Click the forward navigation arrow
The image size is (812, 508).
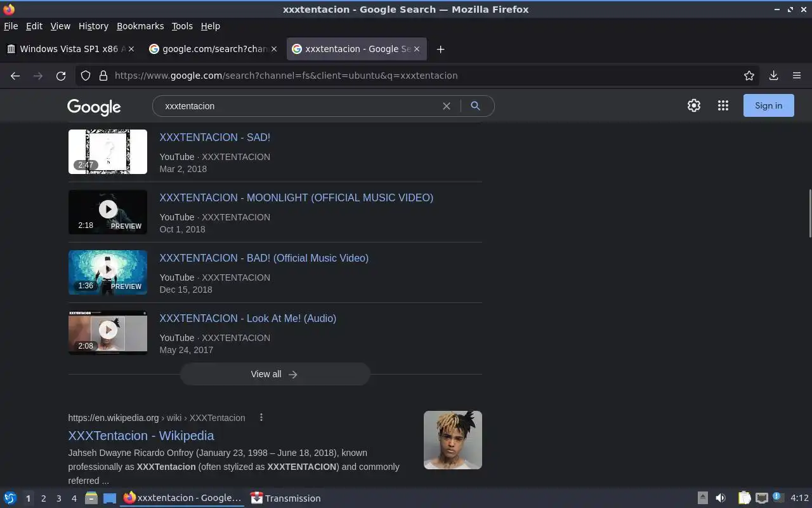click(x=38, y=76)
